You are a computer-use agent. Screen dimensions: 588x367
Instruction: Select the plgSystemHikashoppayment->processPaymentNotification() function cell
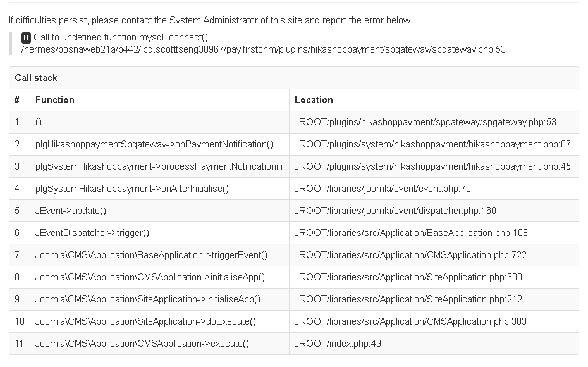click(159, 166)
